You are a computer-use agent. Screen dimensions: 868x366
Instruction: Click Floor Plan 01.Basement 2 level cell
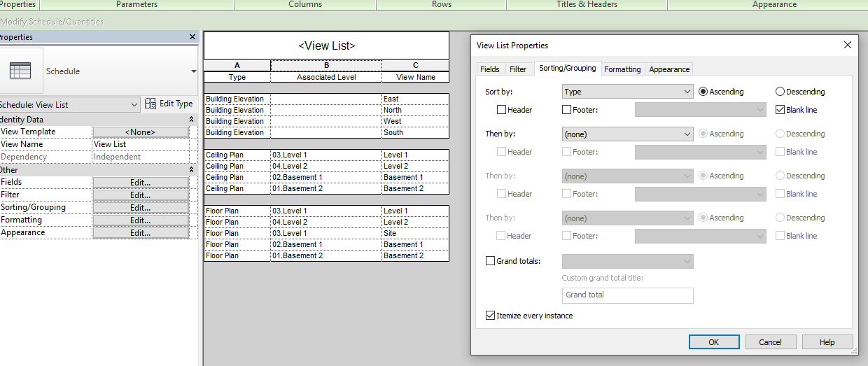coord(326,255)
